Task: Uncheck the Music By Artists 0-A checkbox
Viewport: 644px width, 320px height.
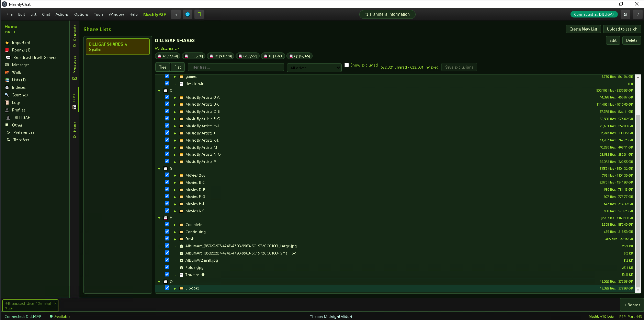Action: 167,97
